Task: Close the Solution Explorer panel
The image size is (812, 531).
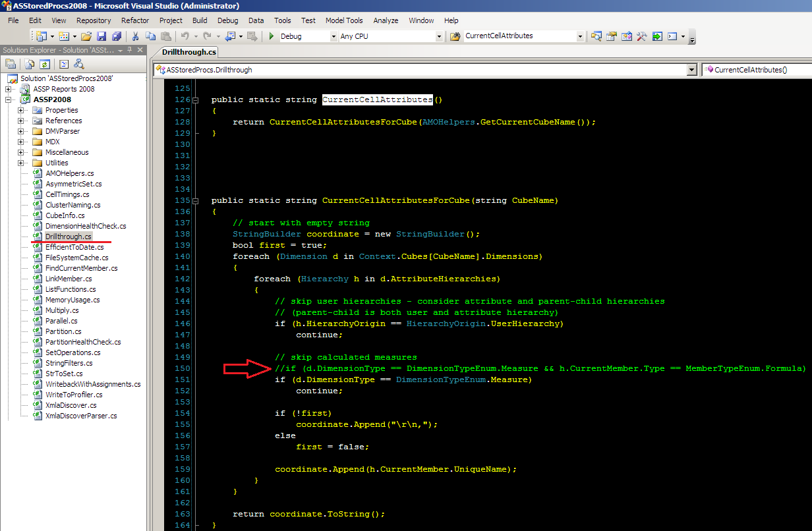Action: pos(140,50)
